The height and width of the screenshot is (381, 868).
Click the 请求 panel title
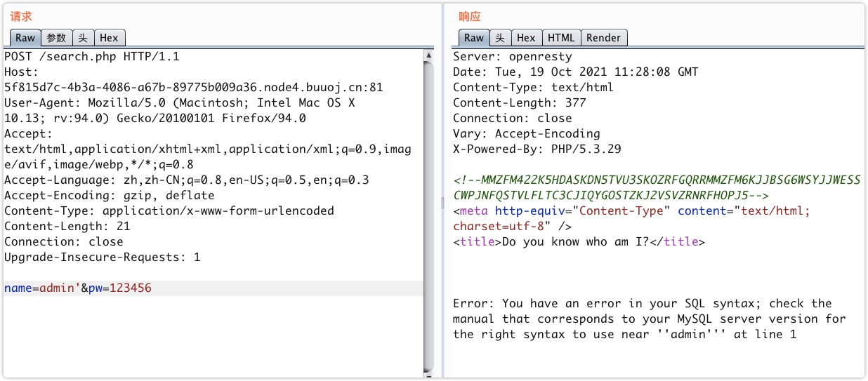[x=21, y=17]
